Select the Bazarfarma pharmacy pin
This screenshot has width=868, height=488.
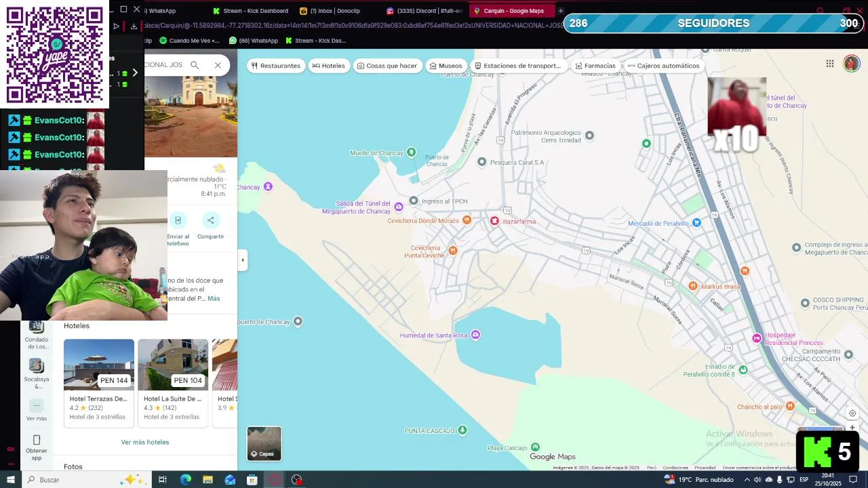(x=494, y=221)
